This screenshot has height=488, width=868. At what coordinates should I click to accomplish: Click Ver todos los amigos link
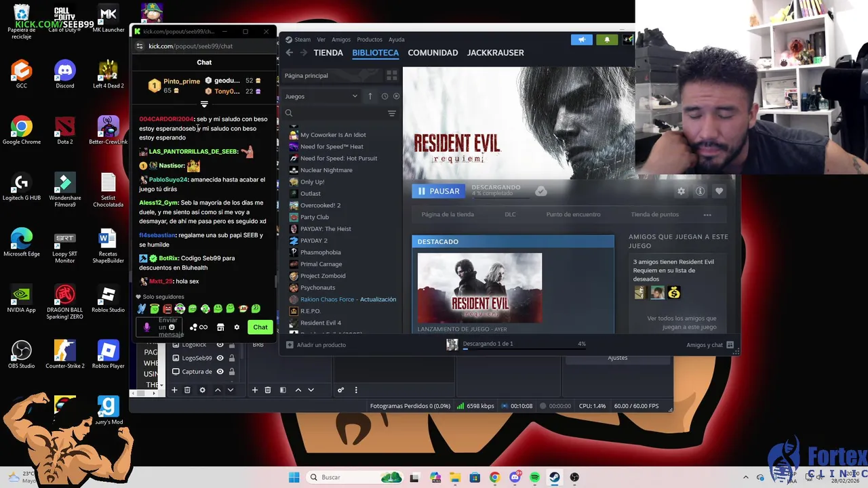click(x=682, y=323)
